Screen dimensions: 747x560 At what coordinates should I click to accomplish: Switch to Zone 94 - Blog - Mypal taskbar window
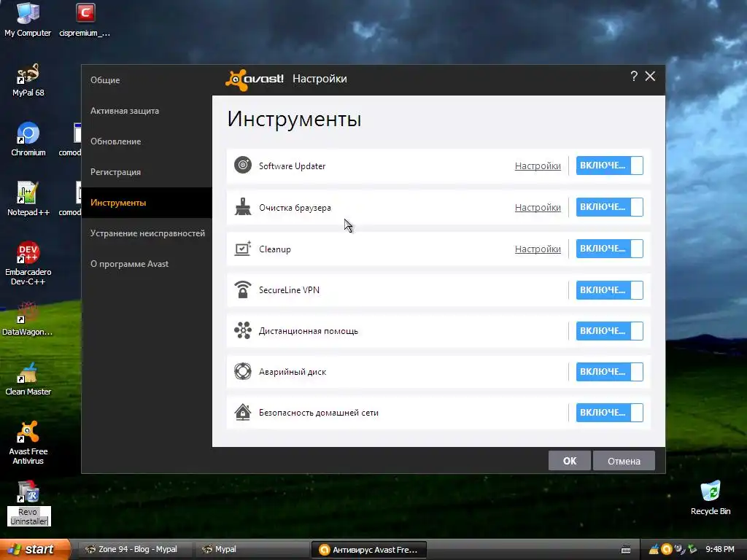[x=135, y=549]
